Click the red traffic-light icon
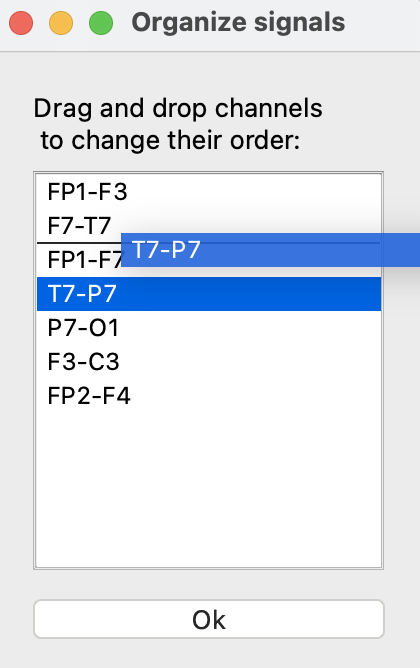Image resolution: width=420 pixels, height=668 pixels. pyautogui.click(x=21, y=23)
